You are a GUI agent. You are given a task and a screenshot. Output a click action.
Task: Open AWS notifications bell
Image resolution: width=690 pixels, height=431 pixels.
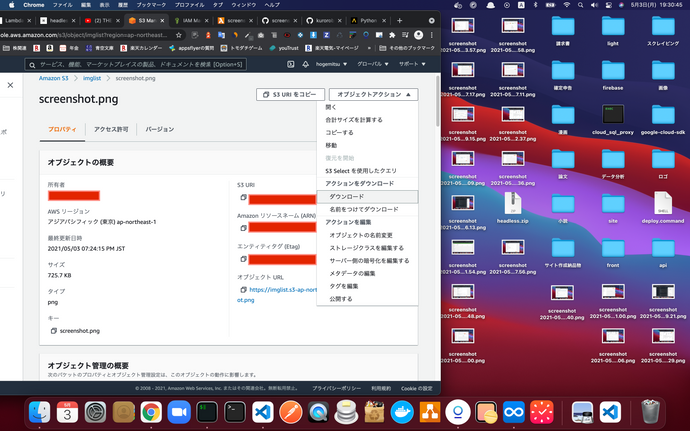tap(305, 64)
